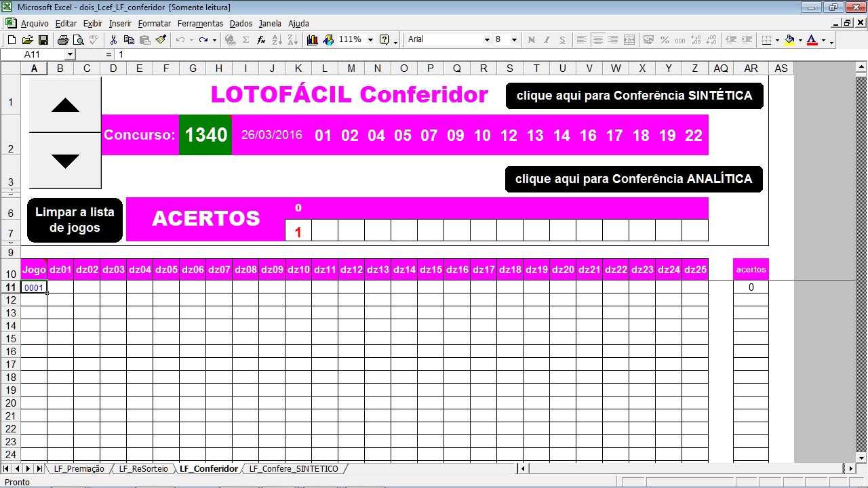This screenshot has width=868, height=488.
Task: Toggle italic formatting
Action: (x=547, y=40)
